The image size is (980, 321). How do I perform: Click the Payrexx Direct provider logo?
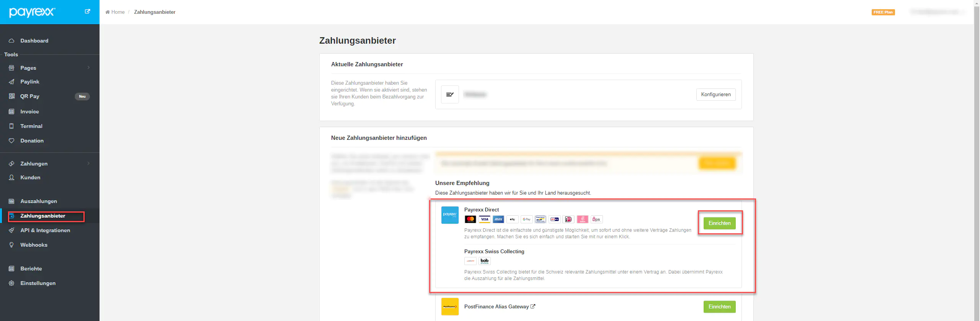point(450,215)
